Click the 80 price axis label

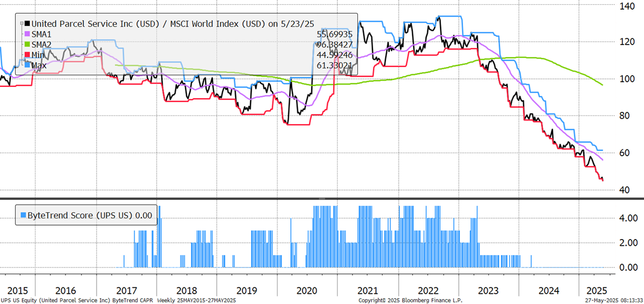625,116
